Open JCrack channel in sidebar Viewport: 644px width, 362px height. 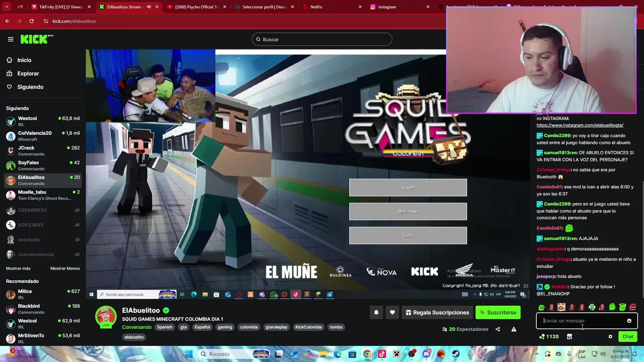[43, 151]
